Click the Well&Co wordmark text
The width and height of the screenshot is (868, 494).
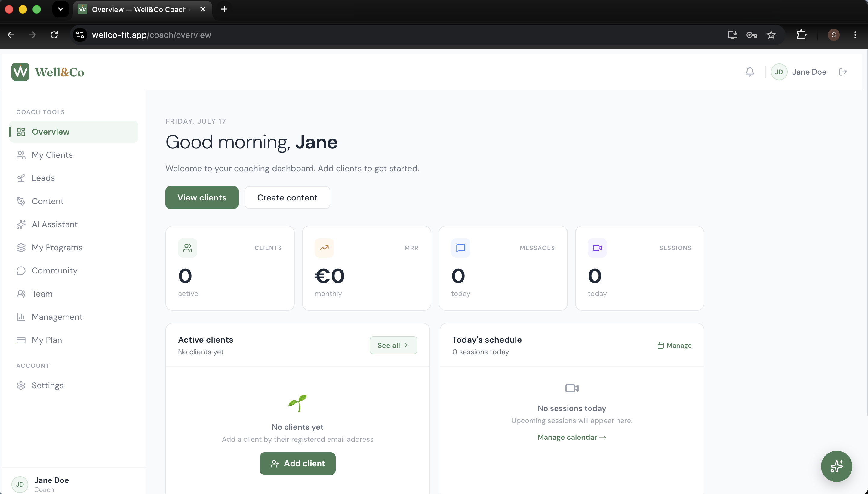[x=60, y=72]
